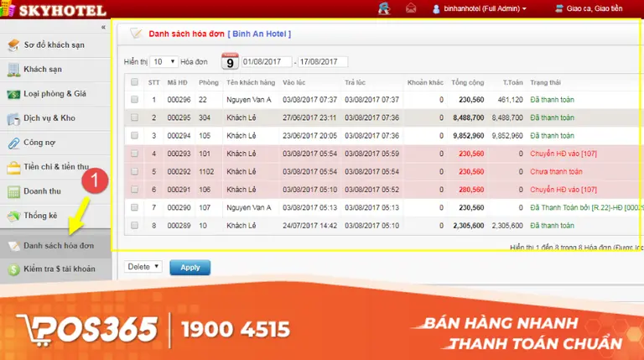Expand the binhanhotel (Full Admin) user menu

(x=485, y=8)
